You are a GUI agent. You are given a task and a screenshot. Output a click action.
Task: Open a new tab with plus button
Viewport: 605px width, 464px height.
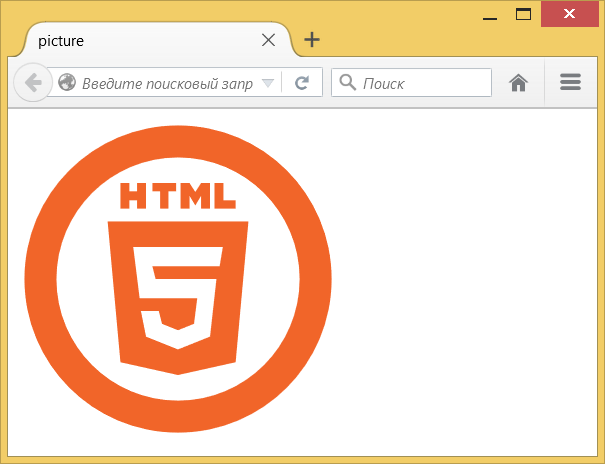[312, 40]
